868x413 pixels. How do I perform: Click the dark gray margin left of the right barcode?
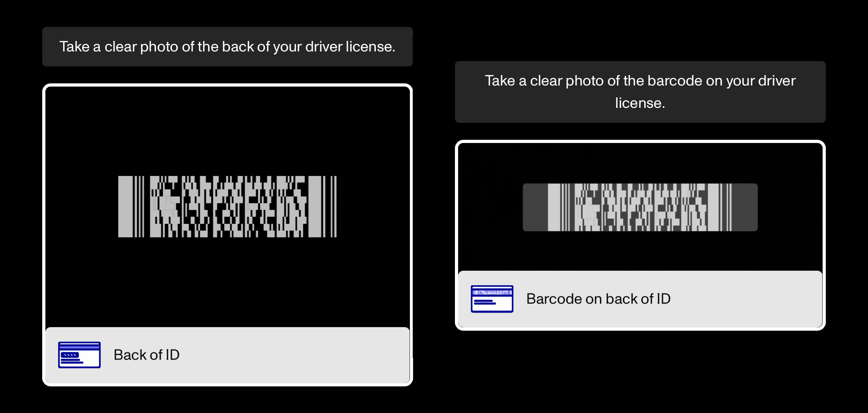(535, 207)
